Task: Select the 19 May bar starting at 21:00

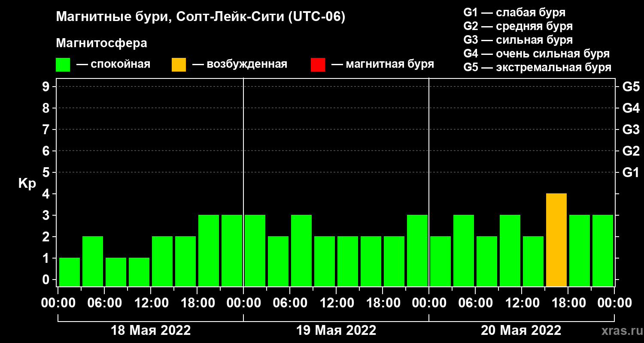Action: (417, 251)
